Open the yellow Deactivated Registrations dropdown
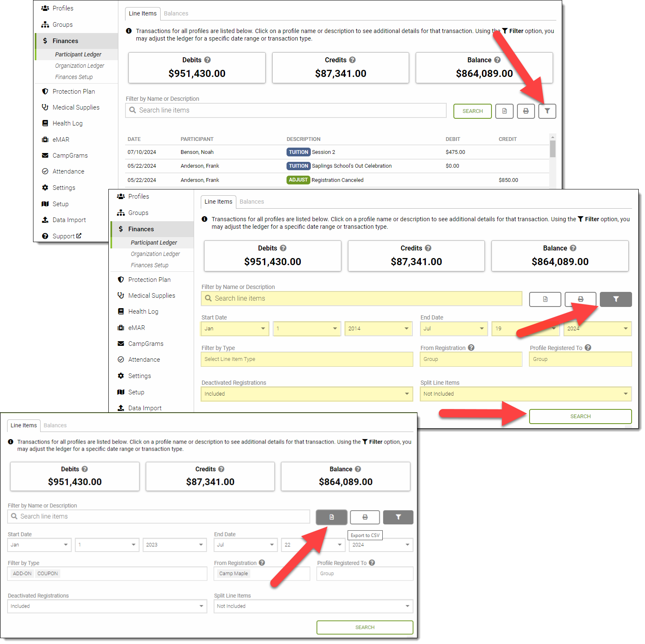The image size is (645, 644). point(307,394)
